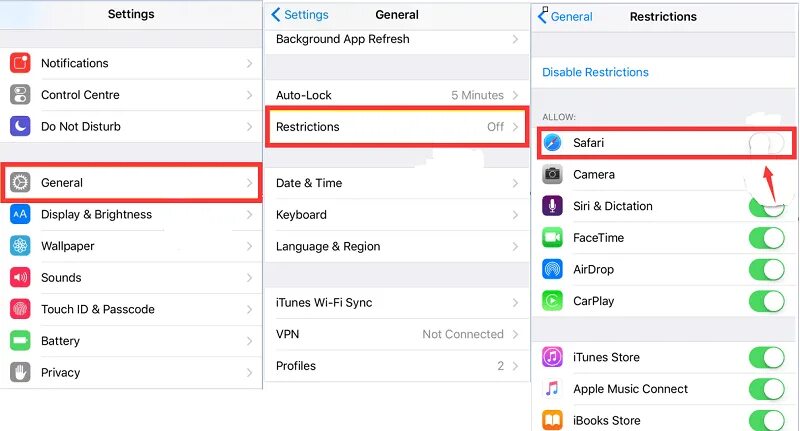Tap the Notifications red icon
This screenshot has width=800, height=431.
[x=20, y=63]
